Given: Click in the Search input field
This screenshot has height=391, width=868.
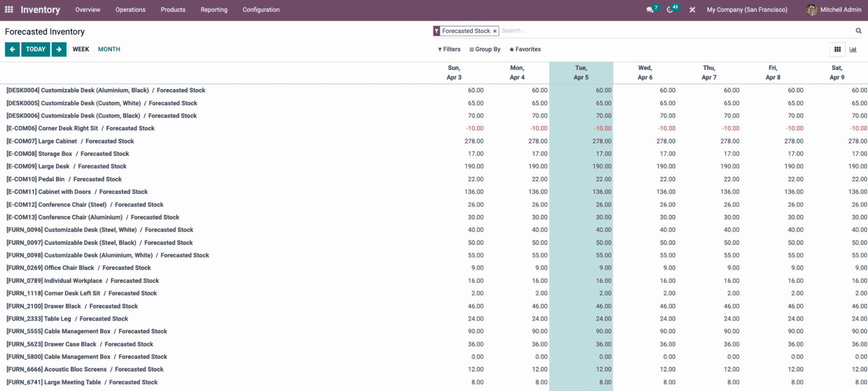Looking at the screenshot, I should tap(674, 31).
